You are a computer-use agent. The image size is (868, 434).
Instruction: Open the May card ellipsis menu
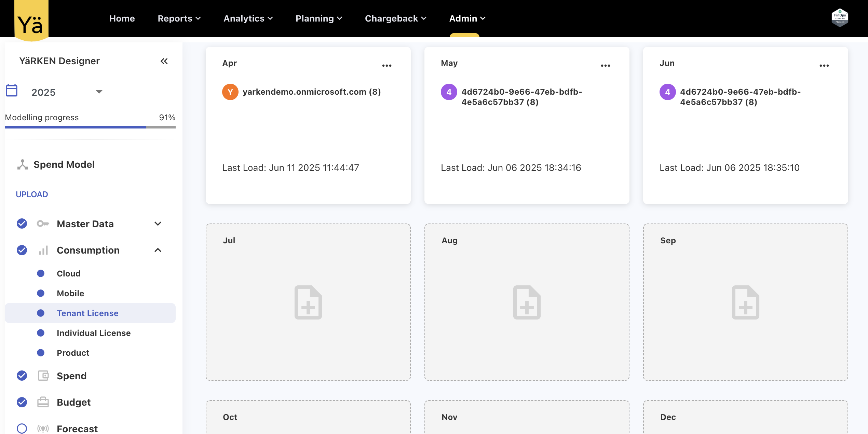605,65
